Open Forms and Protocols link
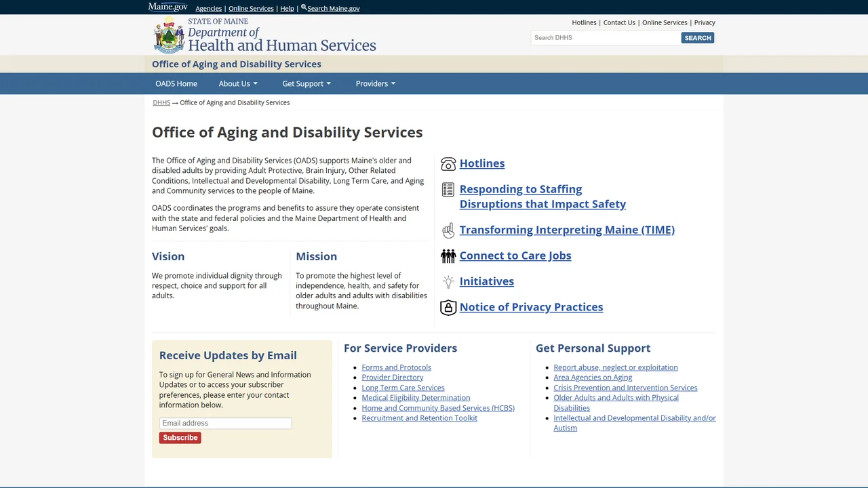 tap(397, 367)
